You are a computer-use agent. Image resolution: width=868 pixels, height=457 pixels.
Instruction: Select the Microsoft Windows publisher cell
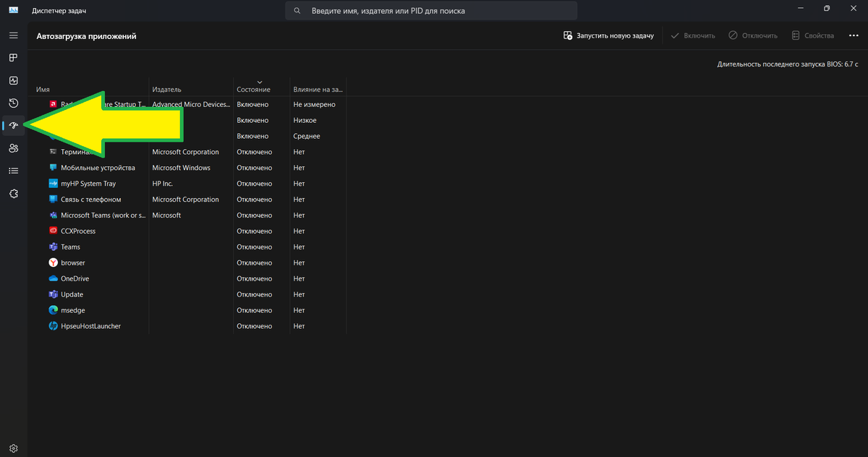coord(181,168)
